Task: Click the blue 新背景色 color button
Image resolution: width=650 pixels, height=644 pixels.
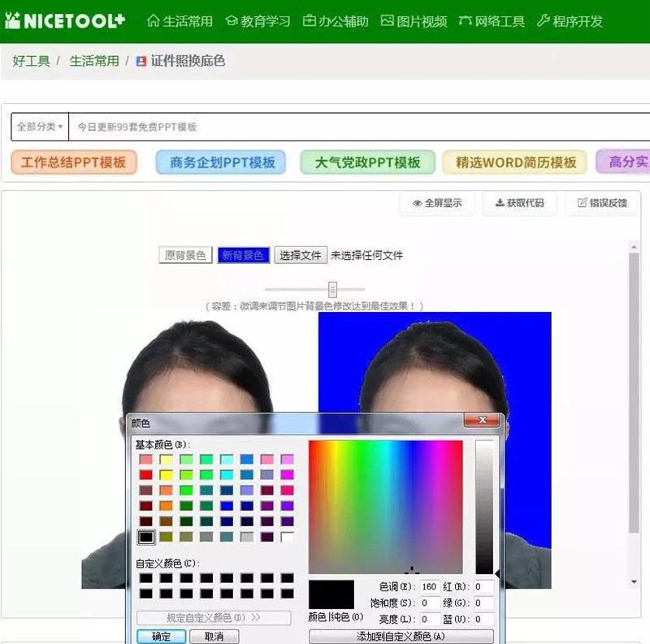Action: click(243, 255)
